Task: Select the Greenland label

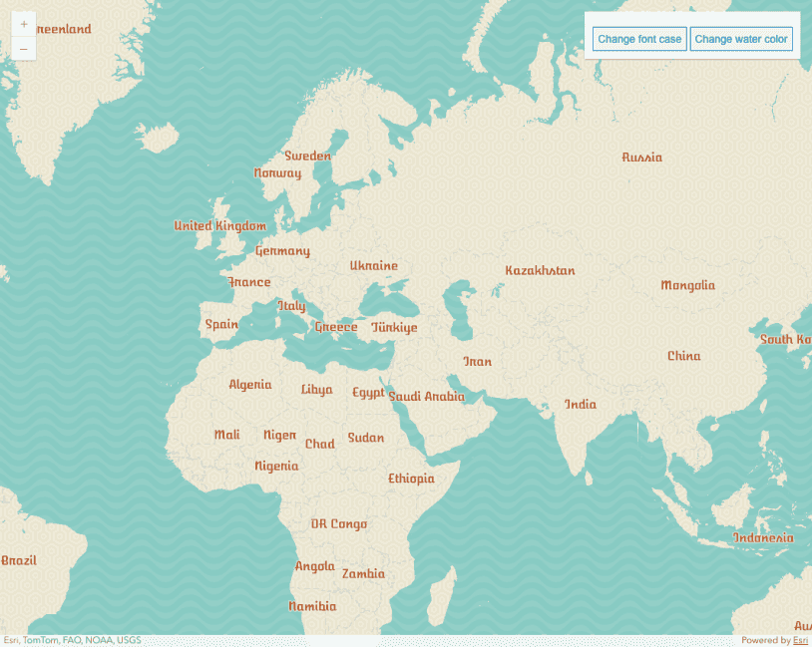Action: [x=62, y=29]
